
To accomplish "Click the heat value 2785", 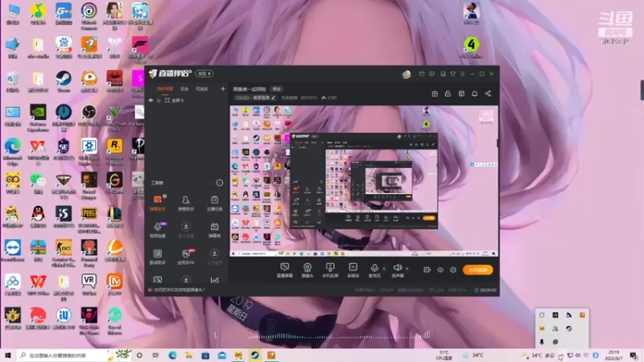I will 332,97.
